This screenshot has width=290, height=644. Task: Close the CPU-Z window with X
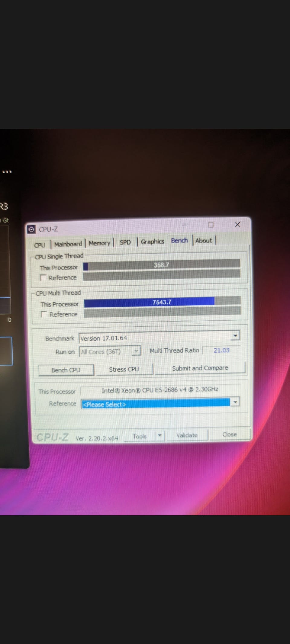(x=237, y=224)
